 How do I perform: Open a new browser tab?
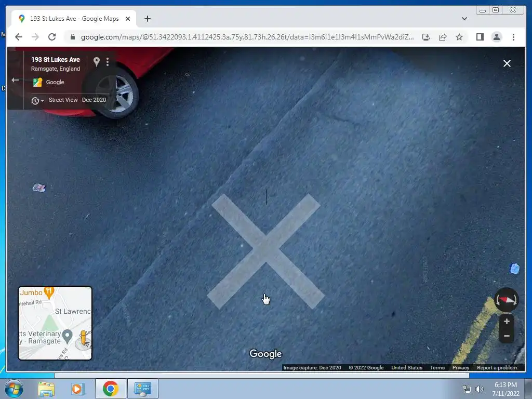(x=147, y=19)
